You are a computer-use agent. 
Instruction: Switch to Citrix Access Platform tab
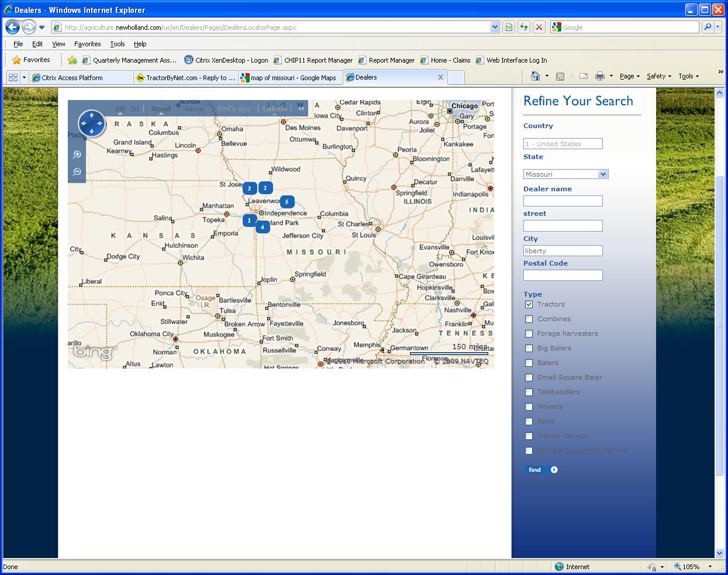tap(81, 77)
